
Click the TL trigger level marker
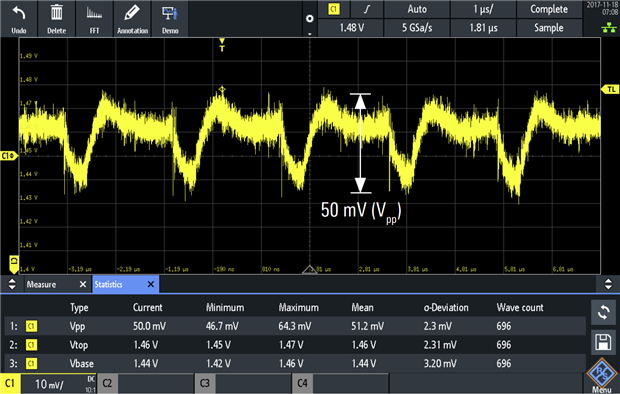tap(610, 89)
